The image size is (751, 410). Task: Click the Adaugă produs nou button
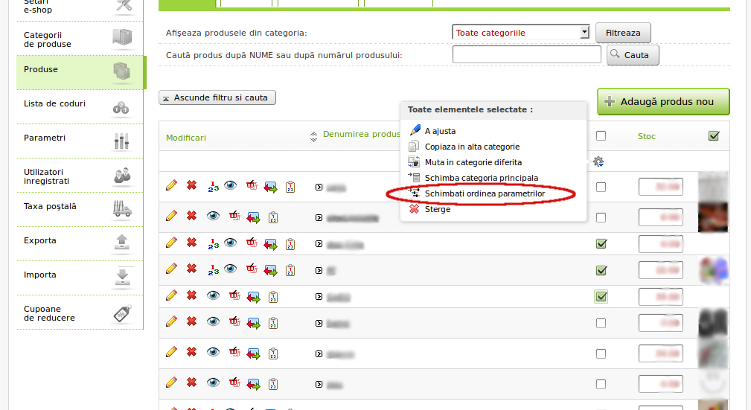click(x=663, y=102)
